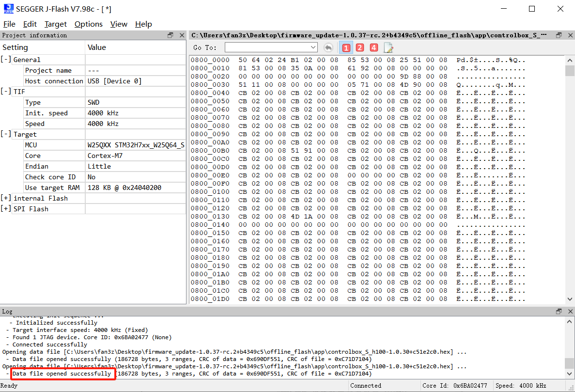Select the Host connection value USB [Device 0]
The image size is (575, 392).
[114, 81]
